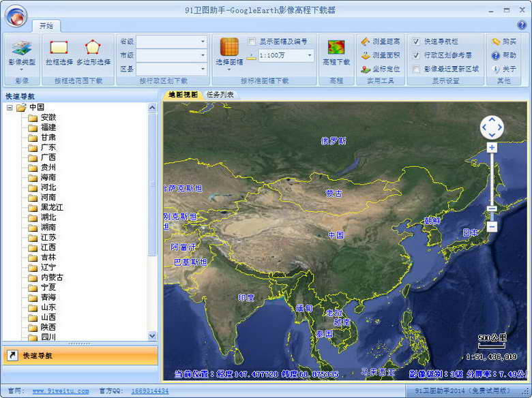The image size is (532, 398).
Task: Collapse the 中国 tree node
Action: coord(10,107)
